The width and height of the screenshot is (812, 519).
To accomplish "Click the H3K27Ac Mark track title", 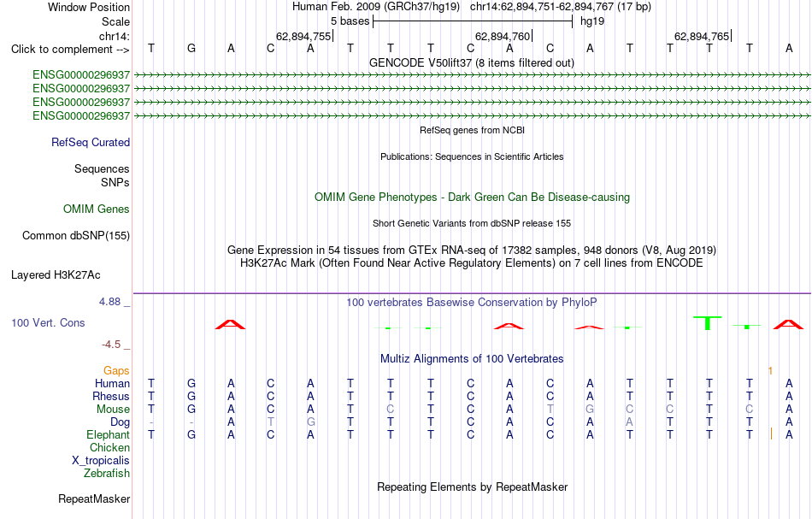I will [472, 263].
